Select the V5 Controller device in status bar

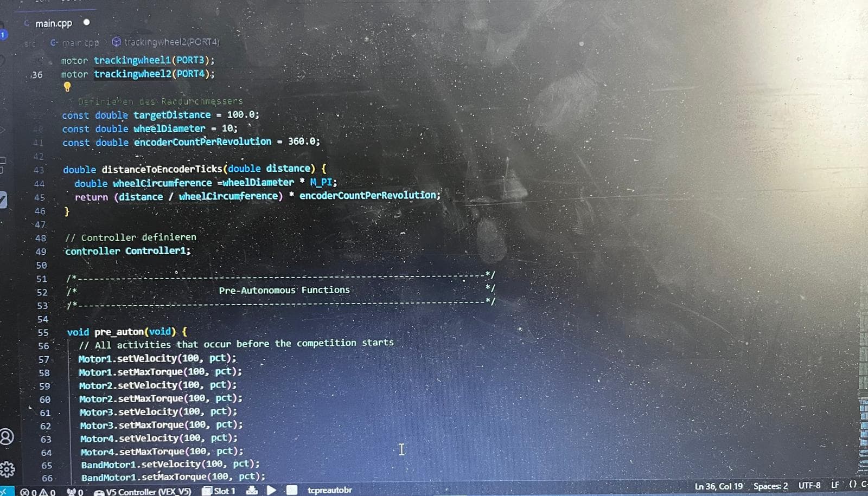point(143,492)
